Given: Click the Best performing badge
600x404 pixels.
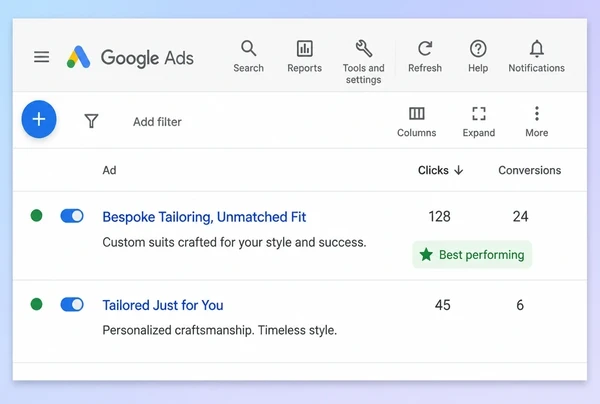Looking at the screenshot, I should pos(472,254).
